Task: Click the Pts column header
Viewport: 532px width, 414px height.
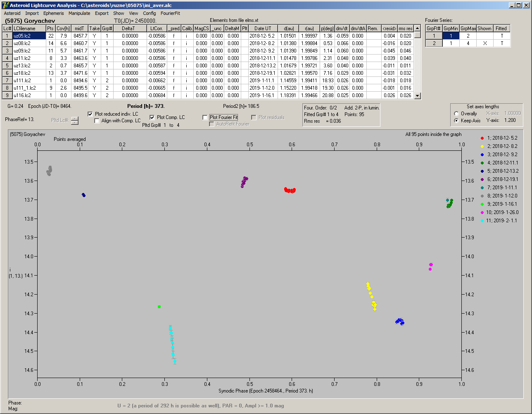Action: click(x=50, y=29)
